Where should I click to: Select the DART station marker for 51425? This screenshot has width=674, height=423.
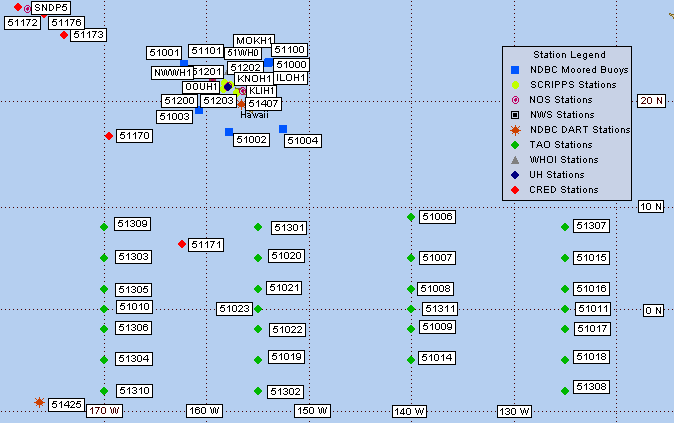coord(39,402)
